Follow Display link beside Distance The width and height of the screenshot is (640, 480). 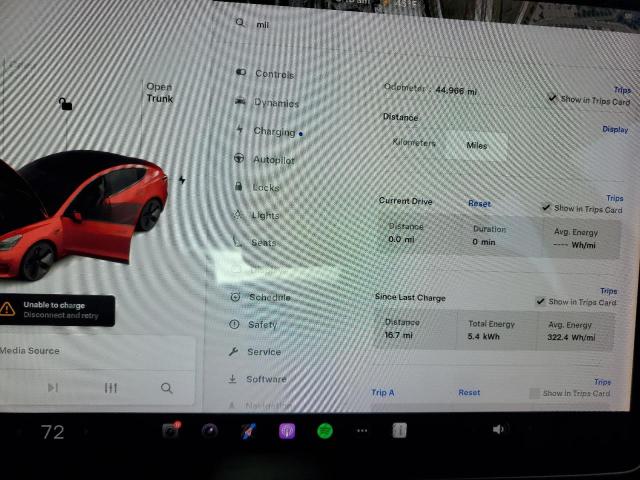tap(615, 129)
